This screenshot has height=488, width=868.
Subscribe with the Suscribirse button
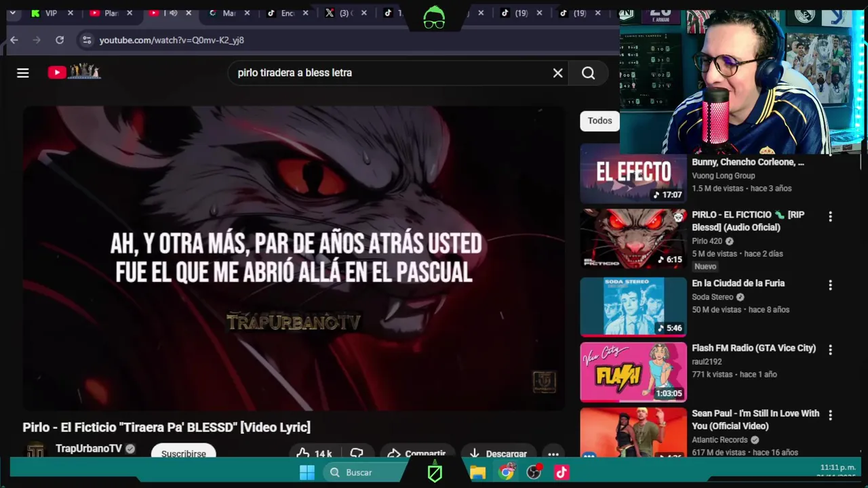[183, 453]
